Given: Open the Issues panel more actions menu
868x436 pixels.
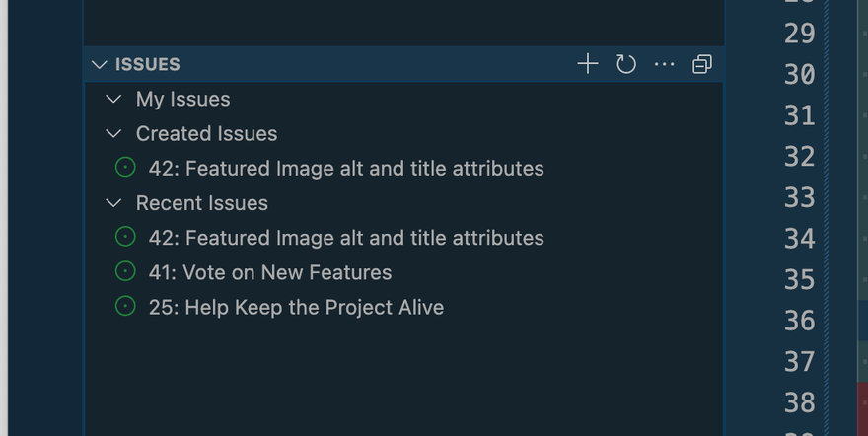Looking at the screenshot, I should (x=665, y=64).
